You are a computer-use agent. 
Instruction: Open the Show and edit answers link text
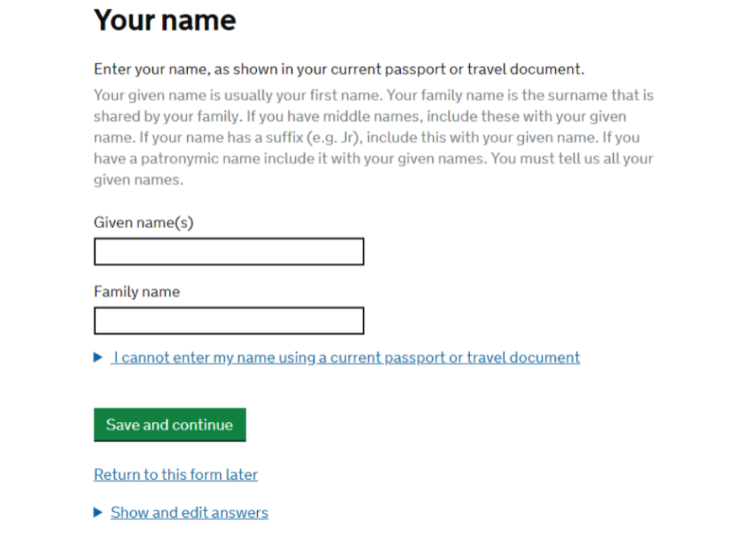click(x=189, y=513)
